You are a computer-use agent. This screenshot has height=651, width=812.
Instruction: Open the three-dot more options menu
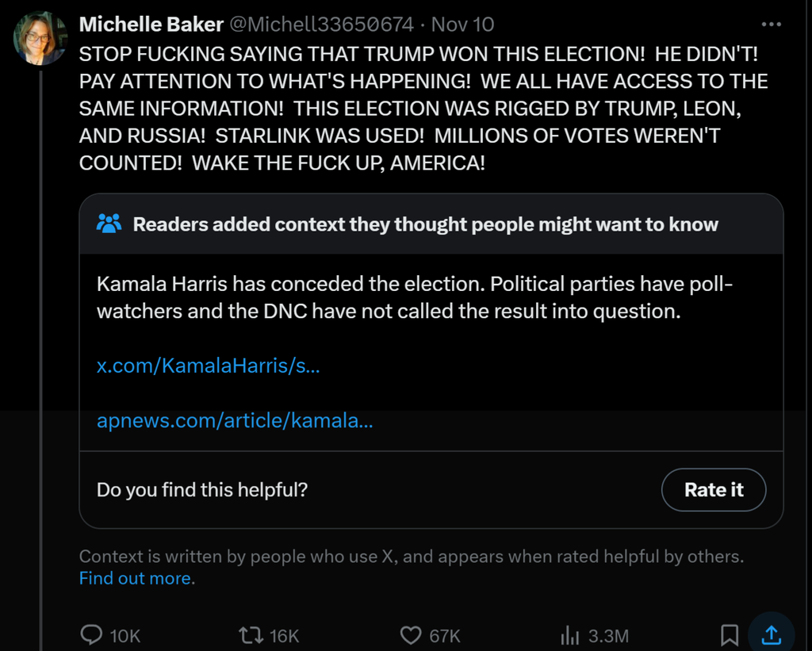tap(771, 25)
